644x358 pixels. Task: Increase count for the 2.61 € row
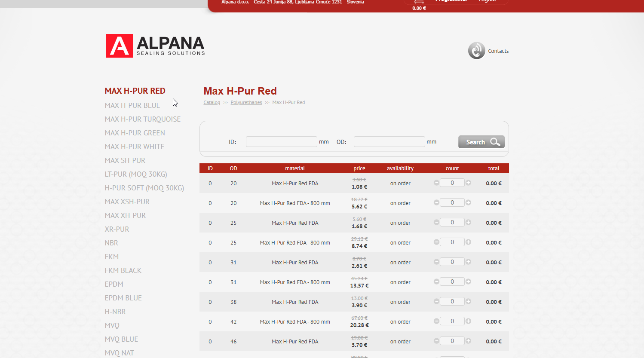point(468,262)
